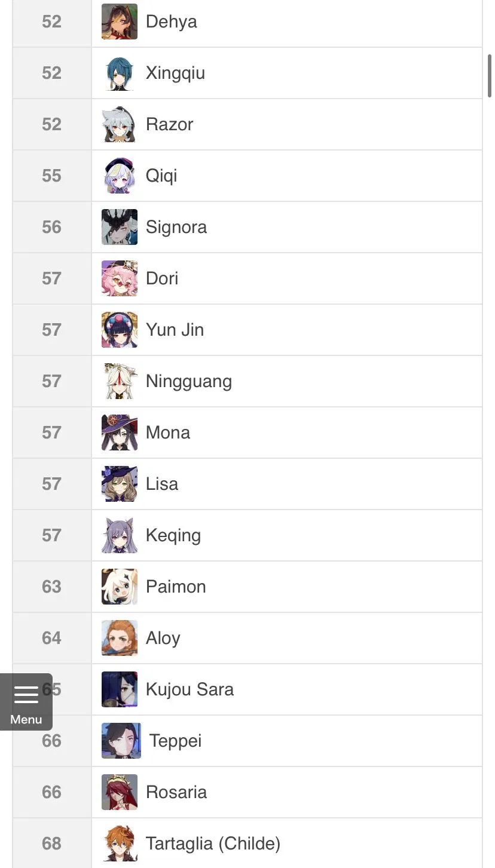
Task: Click the page scrollbar thumb
Action: (x=490, y=75)
